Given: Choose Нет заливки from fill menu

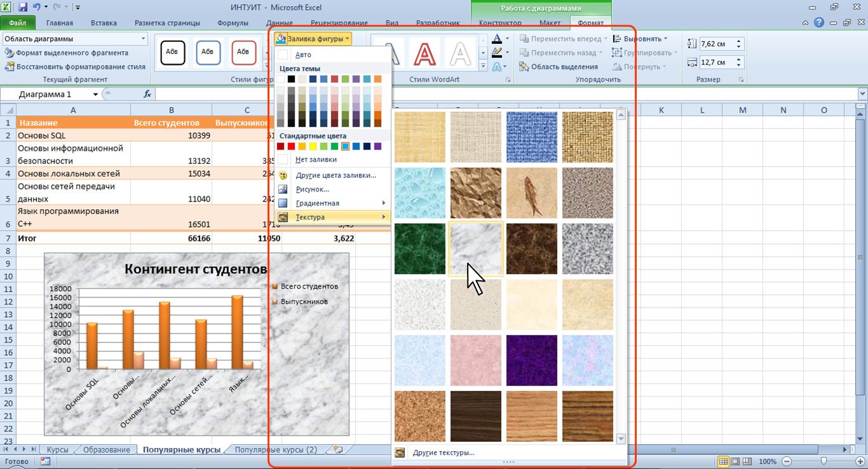Looking at the screenshot, I should (316, 160).
